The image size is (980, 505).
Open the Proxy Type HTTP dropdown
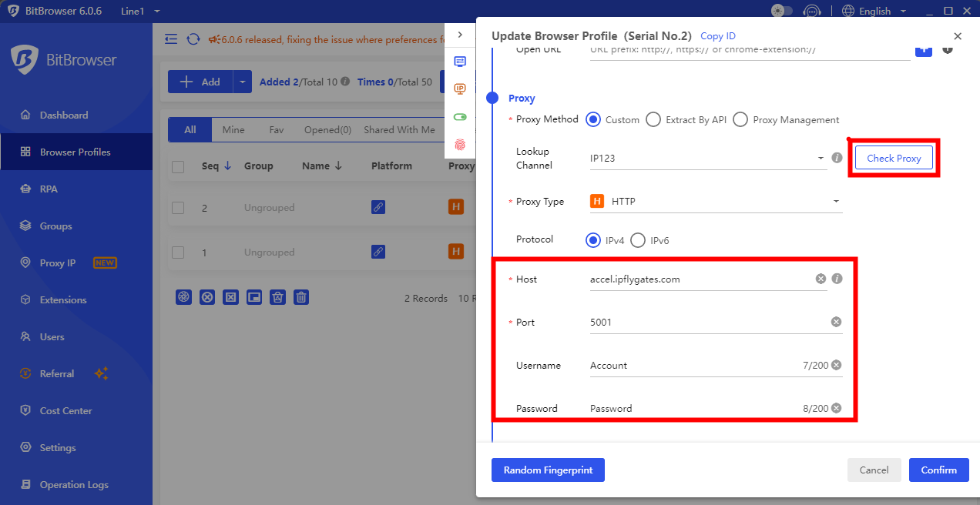coord(716,202)
